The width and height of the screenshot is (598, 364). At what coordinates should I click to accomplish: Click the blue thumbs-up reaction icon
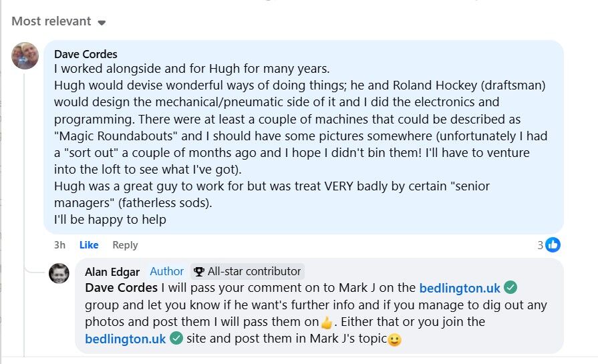[553, 245]
